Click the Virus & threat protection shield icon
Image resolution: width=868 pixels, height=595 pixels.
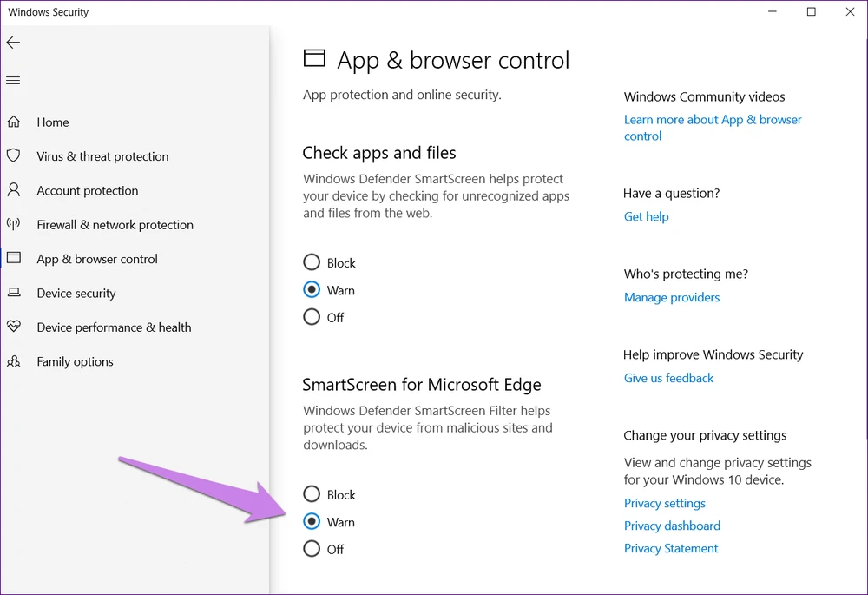[14, 156]
